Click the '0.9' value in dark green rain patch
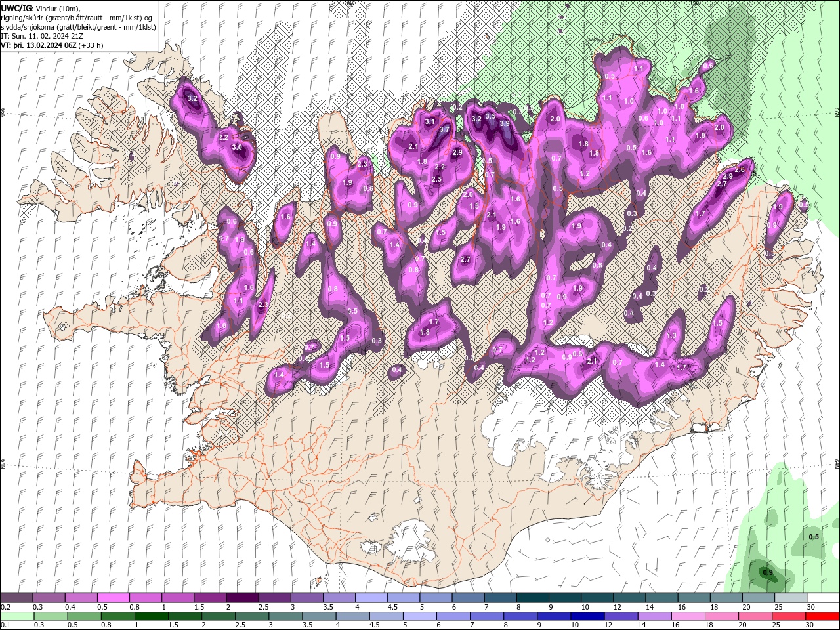The width and height of the screenshot is (840, 630). tap(768, 572)
